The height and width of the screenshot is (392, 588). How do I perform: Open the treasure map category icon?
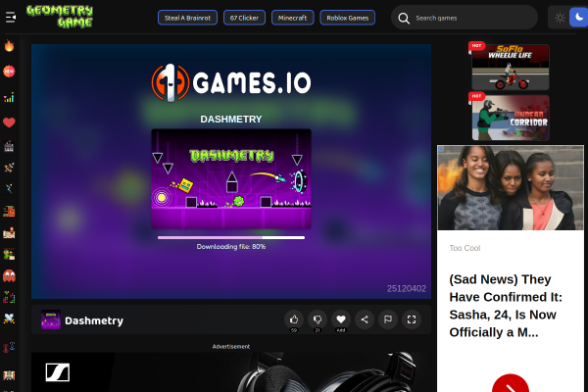click(9, 232)
